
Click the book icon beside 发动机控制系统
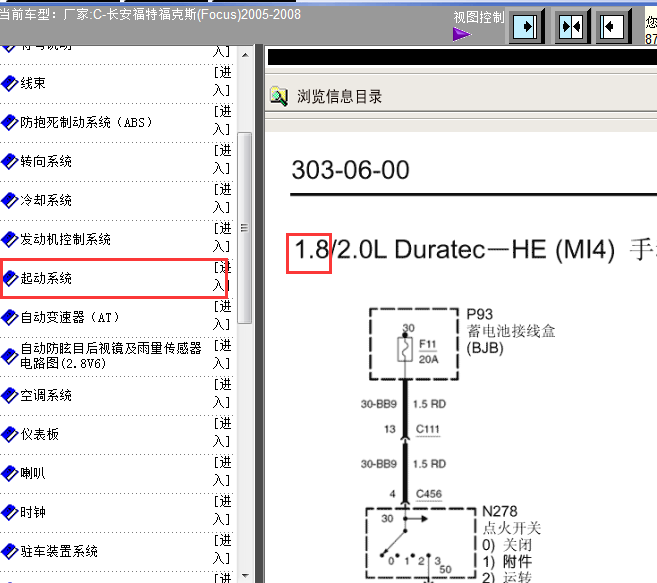point(9,239)
